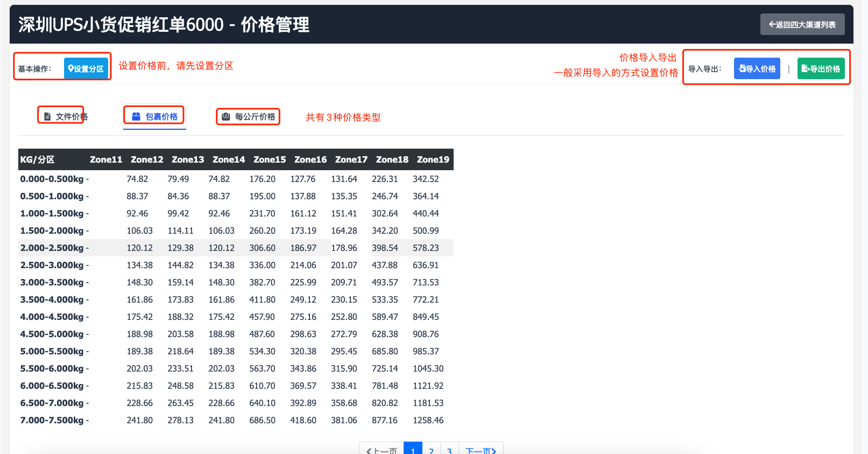Click the KG/分区 header cell

(37, 159)
